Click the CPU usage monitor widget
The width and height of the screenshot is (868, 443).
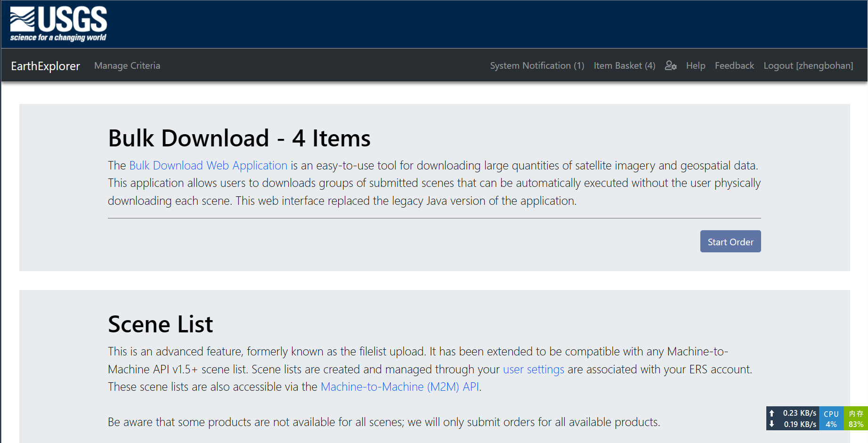(831, 419)
